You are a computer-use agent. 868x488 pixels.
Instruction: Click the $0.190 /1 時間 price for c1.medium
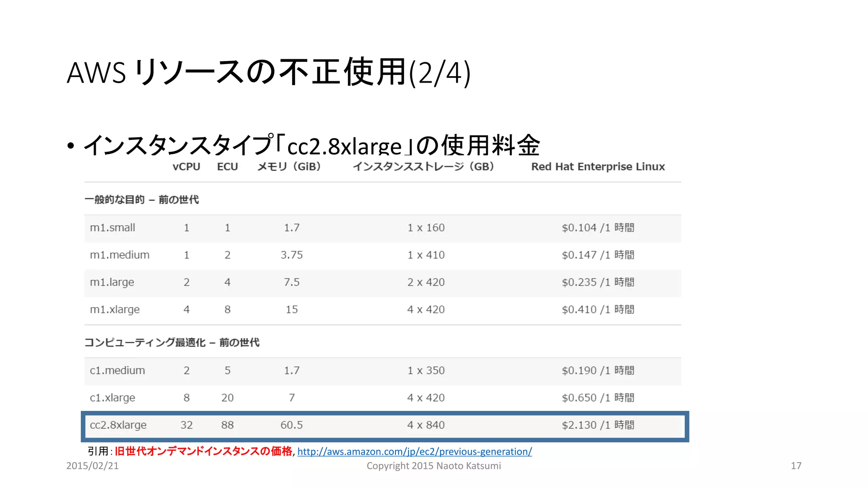(x=598, y=370)
